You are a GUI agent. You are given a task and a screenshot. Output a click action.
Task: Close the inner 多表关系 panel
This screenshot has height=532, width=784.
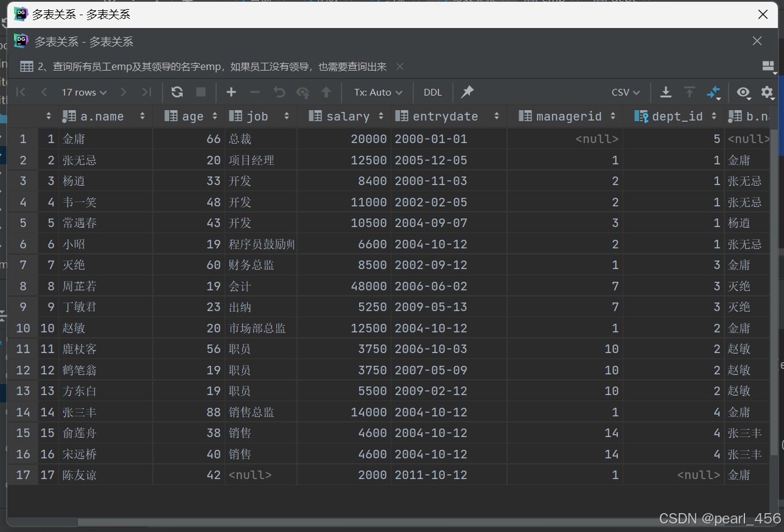point(757,41)
